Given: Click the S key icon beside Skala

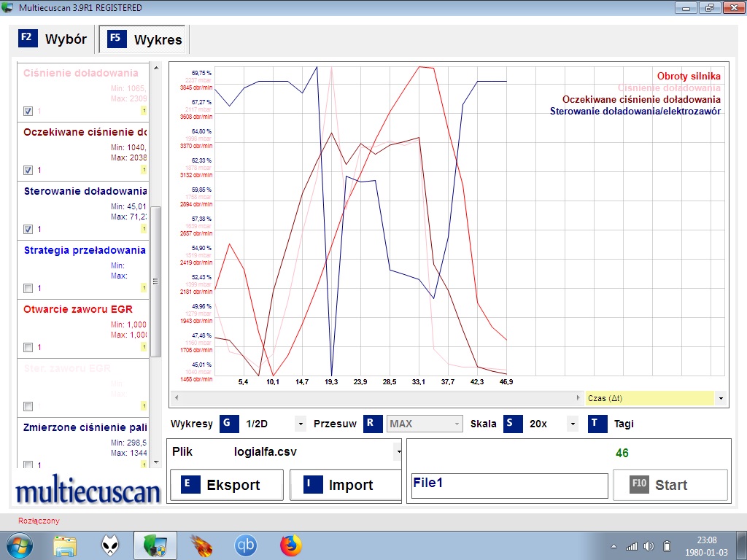Looking at the screenshot, I should pos(513,424).
